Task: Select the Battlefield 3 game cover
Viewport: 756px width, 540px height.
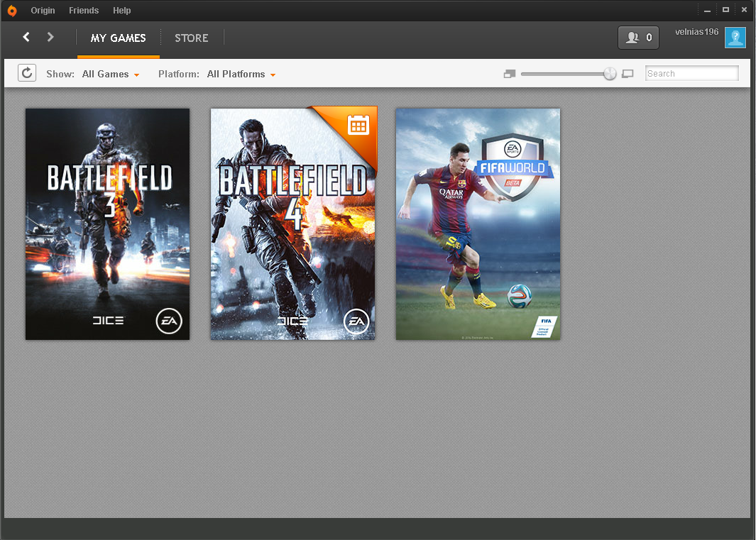Action: coord(107,224)
